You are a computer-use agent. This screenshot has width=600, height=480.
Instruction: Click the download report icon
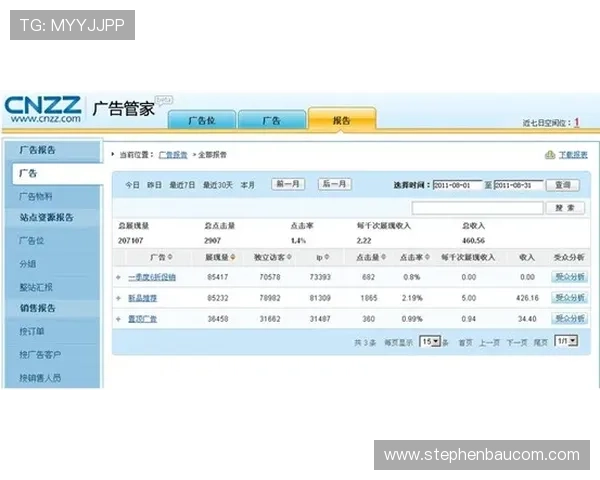tap(550, 155)
